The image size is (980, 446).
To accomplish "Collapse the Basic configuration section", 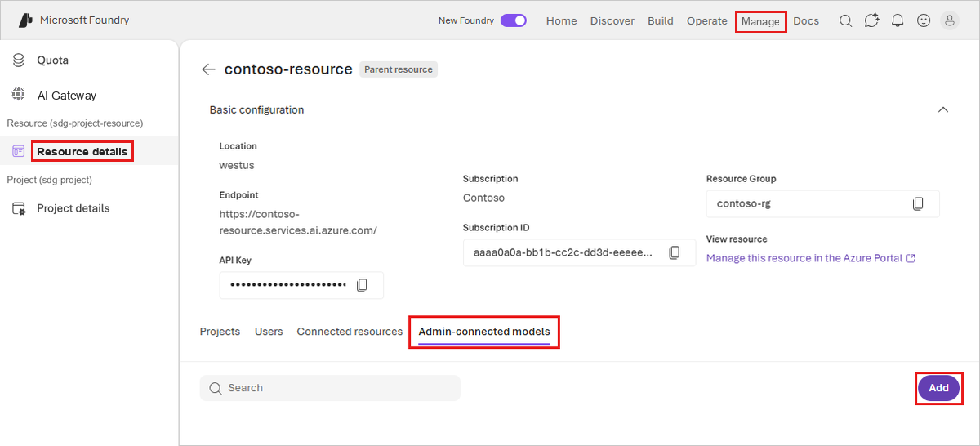I will [943, 109].
